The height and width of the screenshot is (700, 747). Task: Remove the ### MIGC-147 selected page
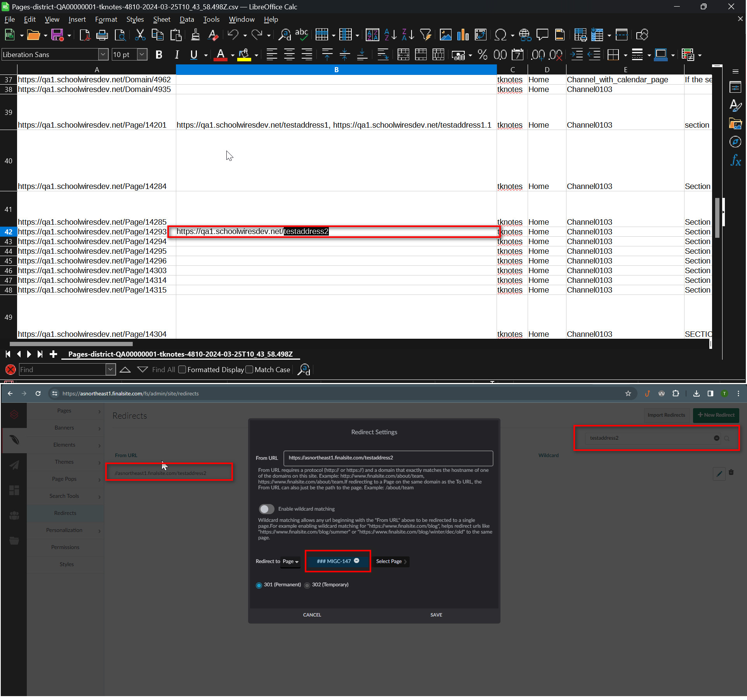(x=356, y=561)
